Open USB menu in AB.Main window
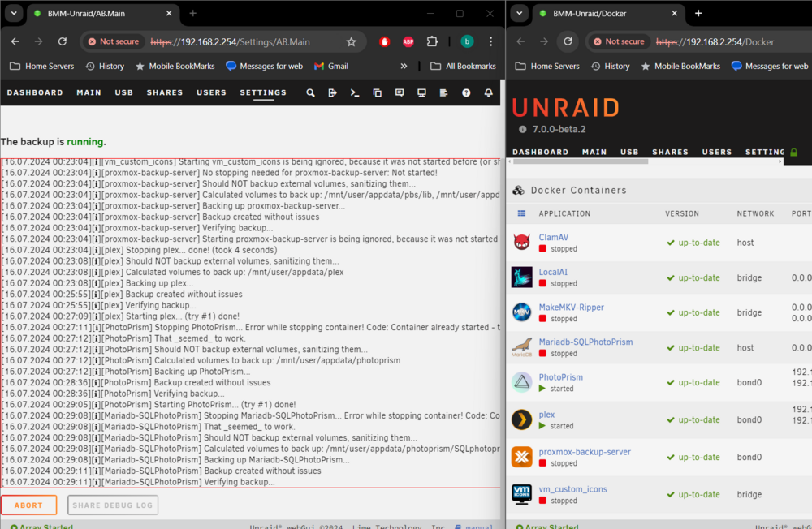 123,92
